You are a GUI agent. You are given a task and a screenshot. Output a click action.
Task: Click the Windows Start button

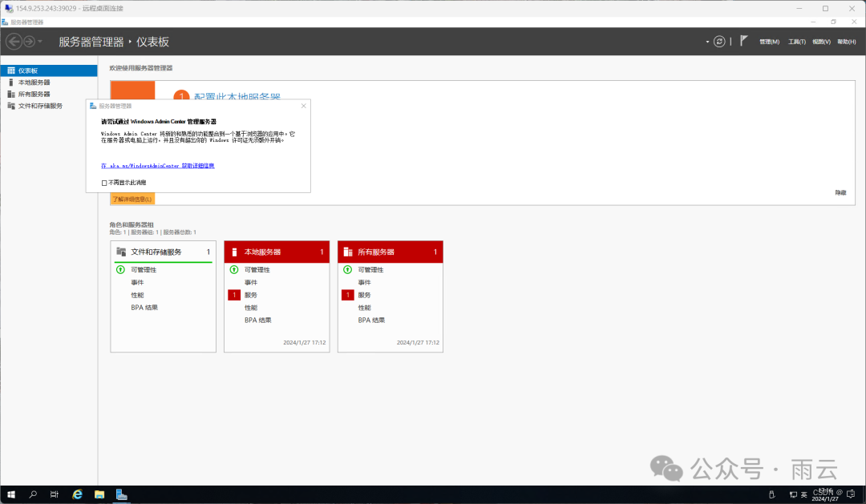[12, 494]
